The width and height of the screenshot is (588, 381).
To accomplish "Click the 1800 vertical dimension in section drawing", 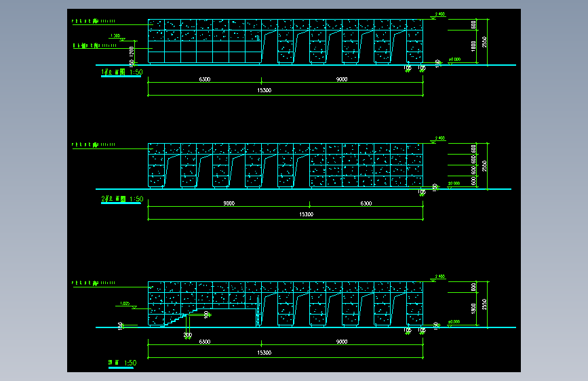I will click(x=473, y=308).
